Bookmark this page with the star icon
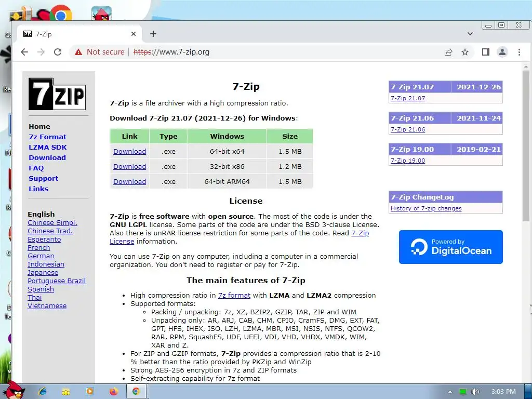This screenshot has height=399, width=532. (465, 52)
